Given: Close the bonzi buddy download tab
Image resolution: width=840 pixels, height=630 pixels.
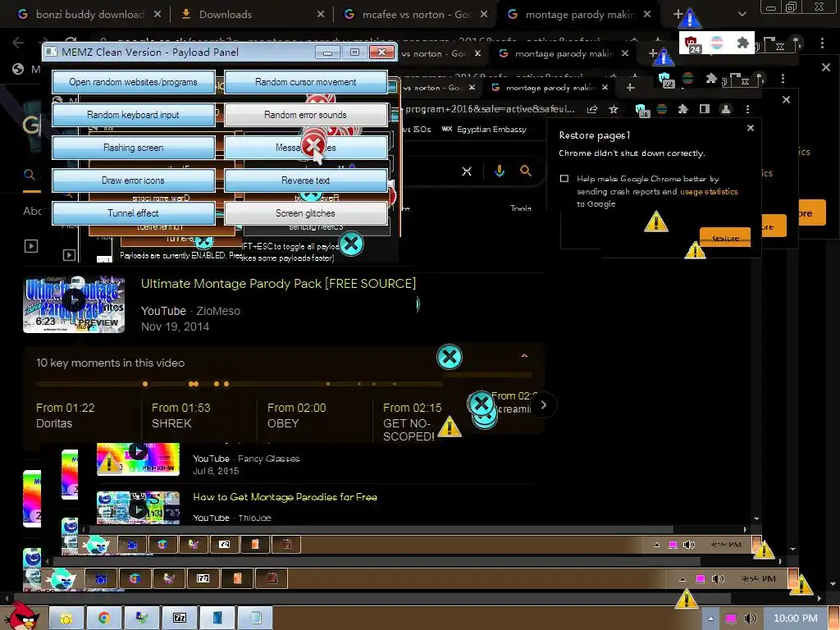Looking at the screenshot, I should tap(157, 15).
